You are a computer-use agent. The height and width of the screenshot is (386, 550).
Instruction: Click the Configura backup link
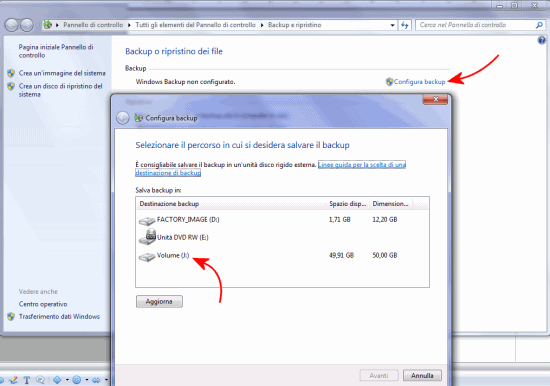419,82
